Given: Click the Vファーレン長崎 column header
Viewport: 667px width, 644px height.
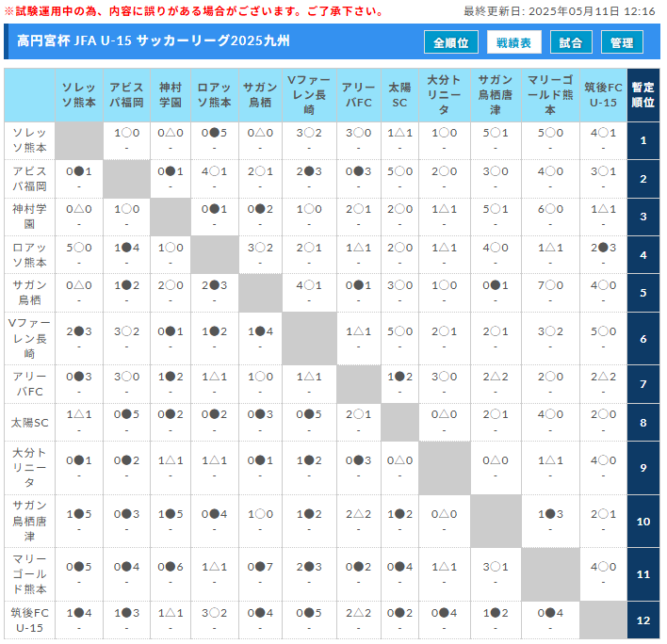Looking at the screenshot, I should [309, 95].
